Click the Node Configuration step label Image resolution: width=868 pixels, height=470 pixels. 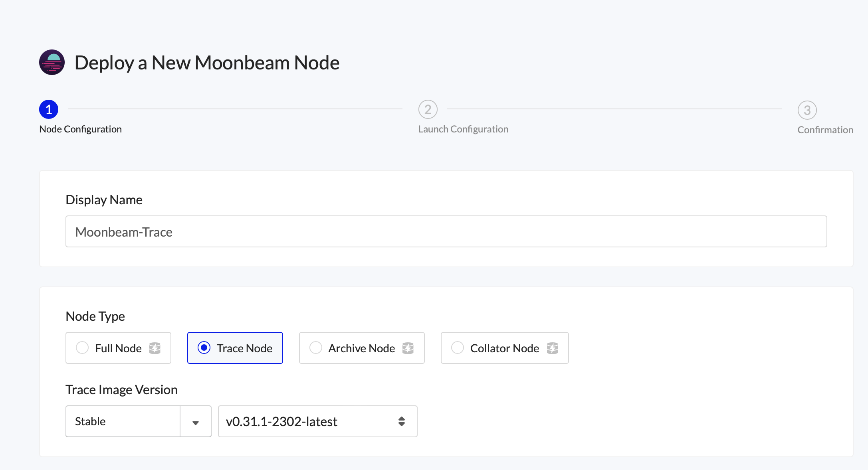pos(80,129)
